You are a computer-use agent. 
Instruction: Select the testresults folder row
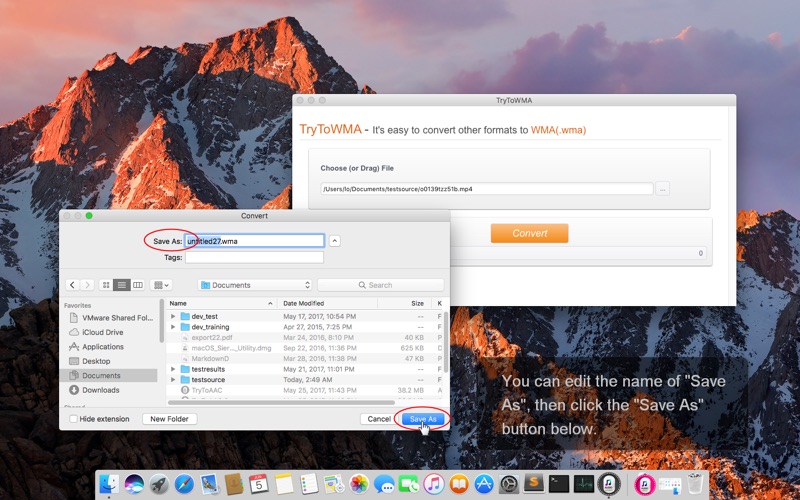(305, 369)
